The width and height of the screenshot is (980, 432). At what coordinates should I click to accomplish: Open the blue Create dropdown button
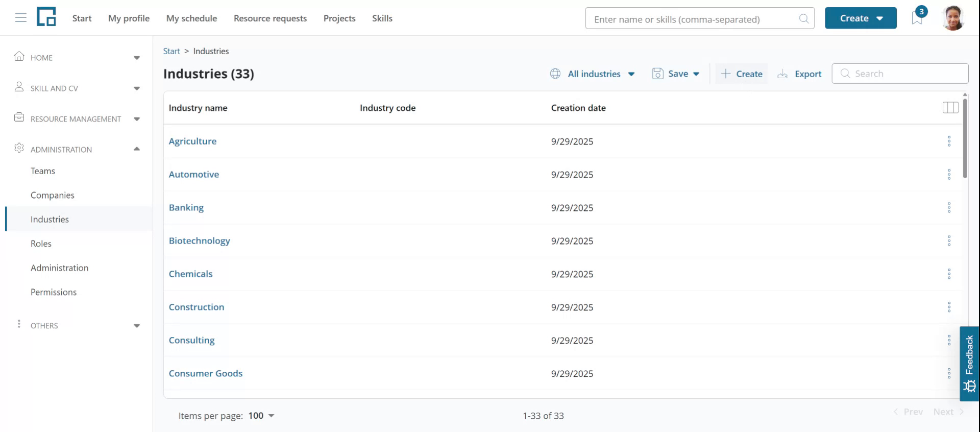tap(861, 18)
